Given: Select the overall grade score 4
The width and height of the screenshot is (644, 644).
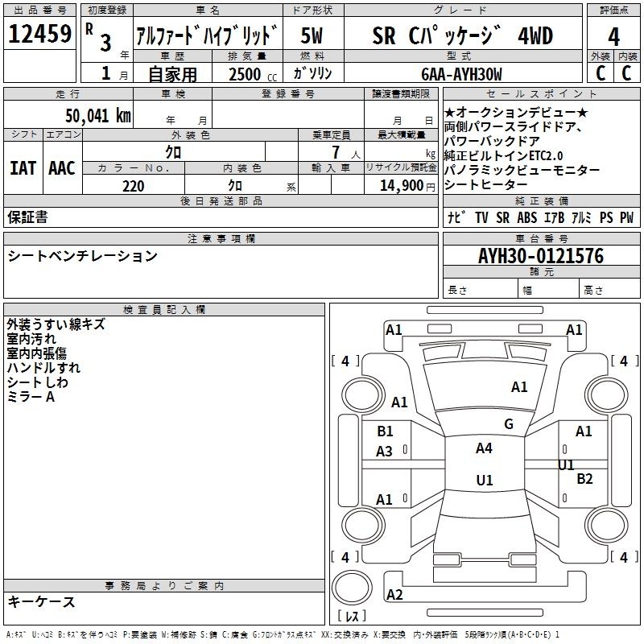Looking at the screenshot, I should (613, 36).
